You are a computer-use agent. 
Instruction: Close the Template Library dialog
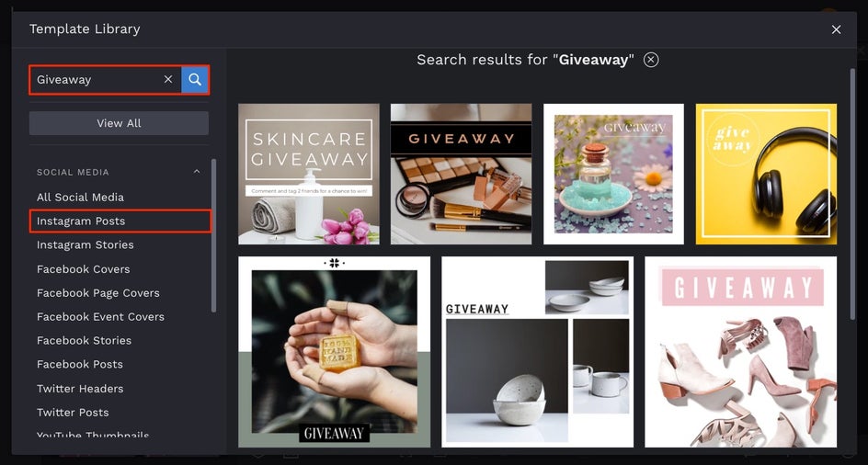[x=836, y=29]
